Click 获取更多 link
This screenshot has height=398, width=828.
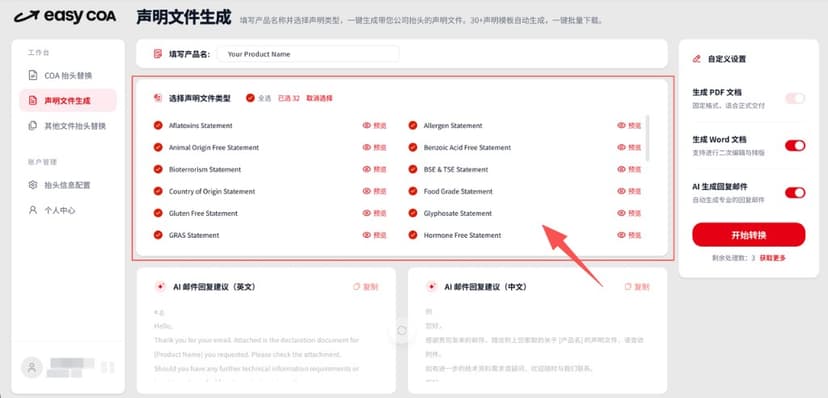773,258
